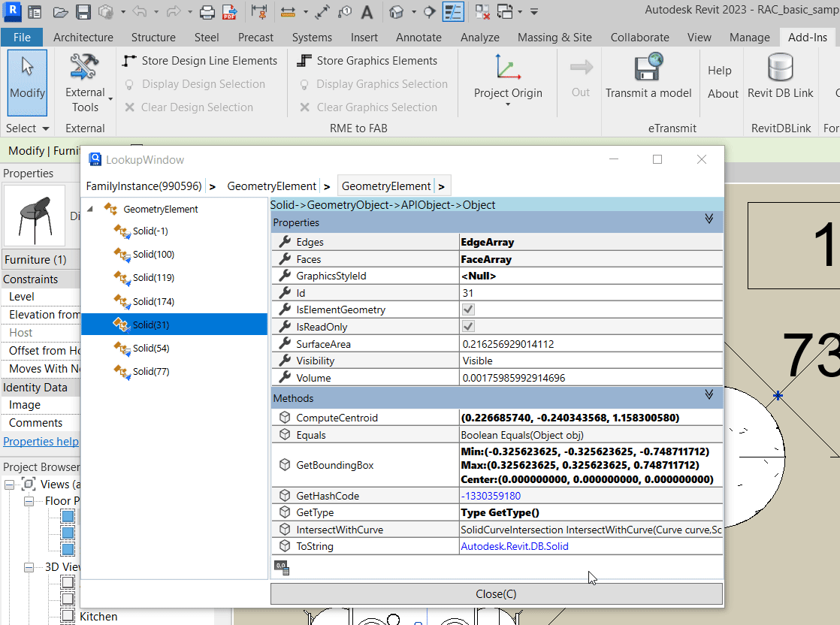Click the FaceArray value of Faces
The image size is (840, 625).
coord(486,259)
